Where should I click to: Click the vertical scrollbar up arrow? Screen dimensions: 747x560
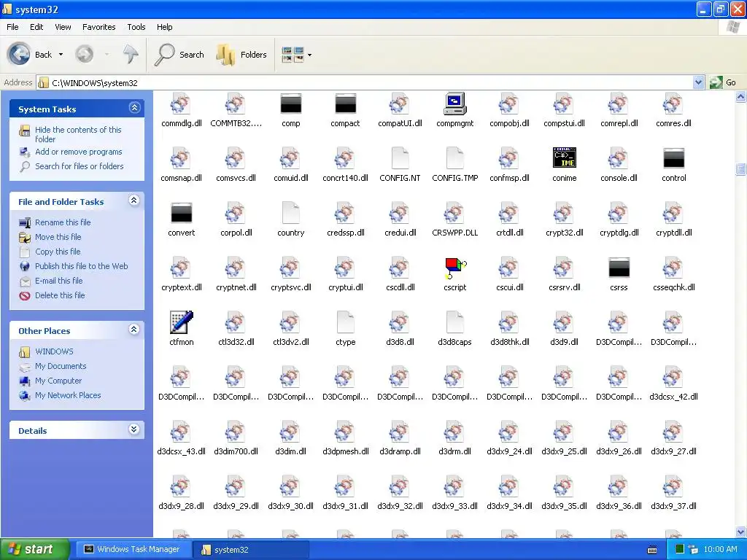pyautogui.click(x=741, y=97)
